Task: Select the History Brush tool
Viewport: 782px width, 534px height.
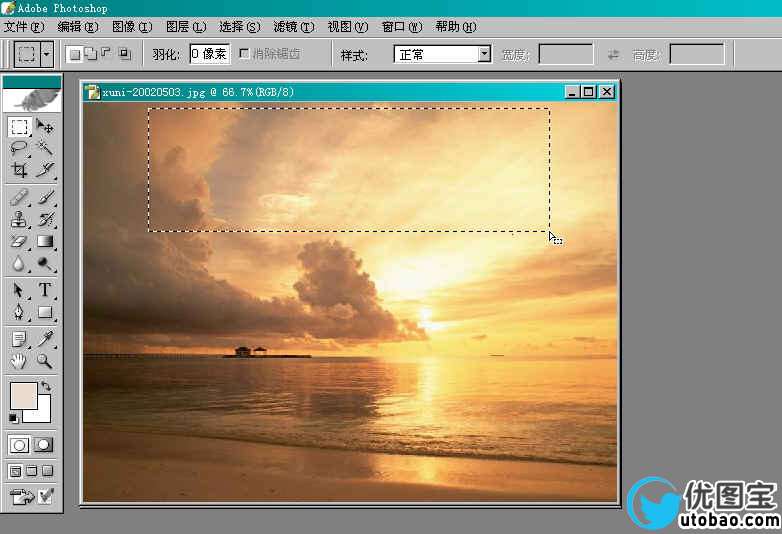Action: [45, 219]
